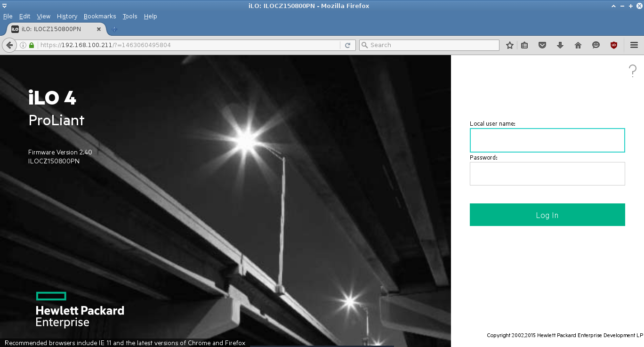The image size is (644, 347).
Task: Focus the Password field
Action: (x=547, y=174)
